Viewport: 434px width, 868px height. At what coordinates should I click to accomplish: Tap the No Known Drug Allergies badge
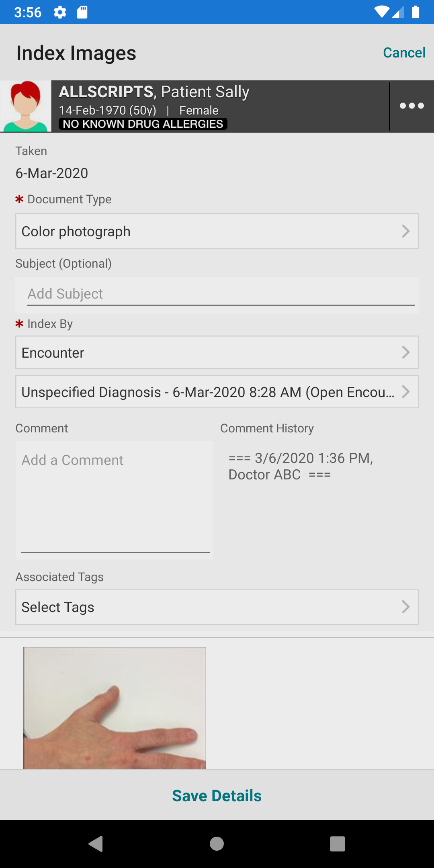coord(143,124)
